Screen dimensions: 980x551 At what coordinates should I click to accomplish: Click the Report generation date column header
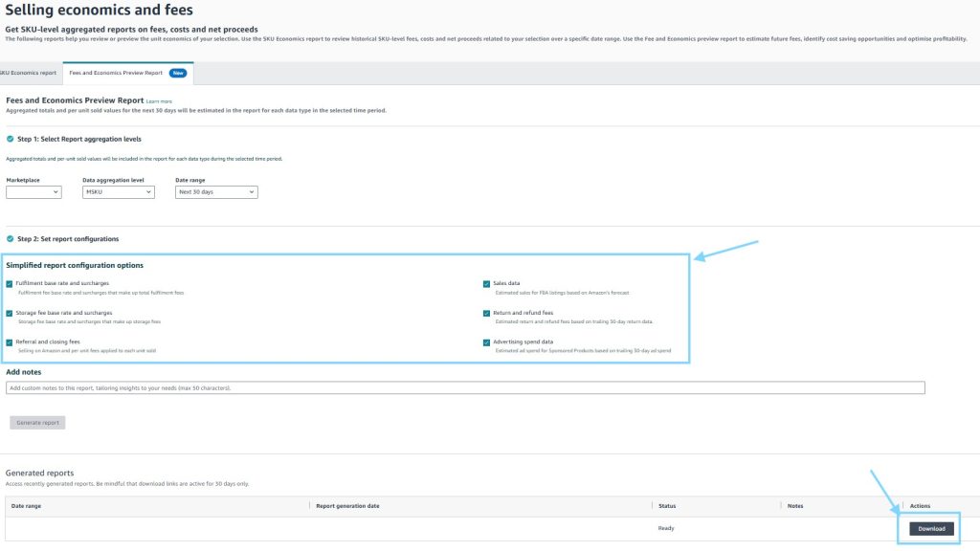click(347, 505)
